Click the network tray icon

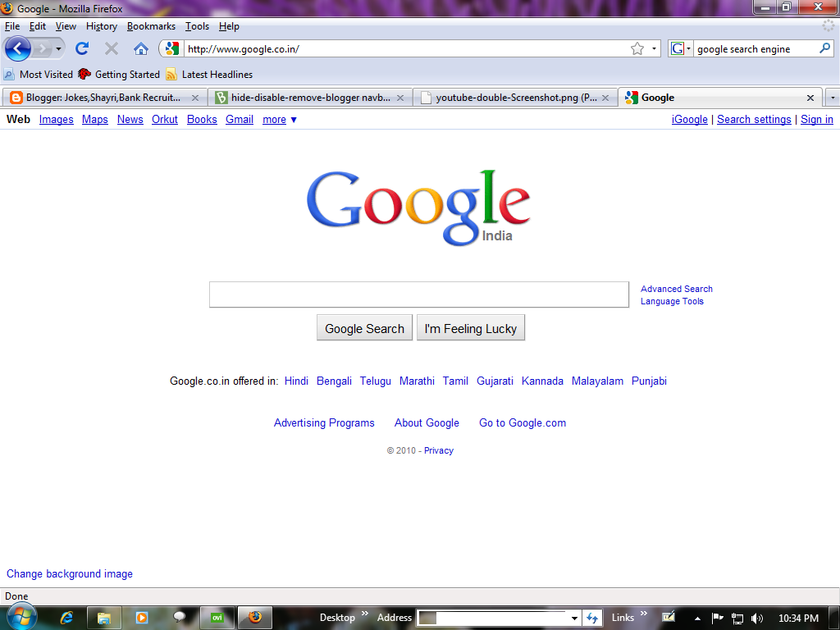pos(737,619)
